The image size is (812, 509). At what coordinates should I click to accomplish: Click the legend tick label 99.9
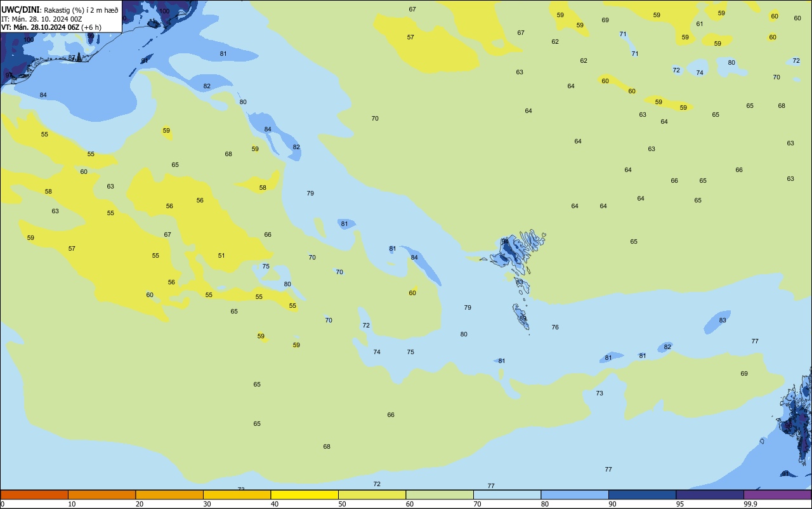[x=750, y=504]
